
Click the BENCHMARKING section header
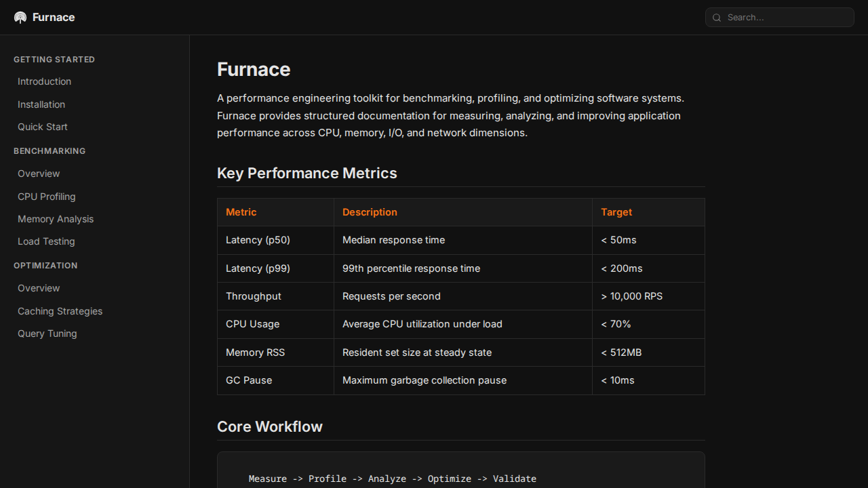[x=50, y=151]
